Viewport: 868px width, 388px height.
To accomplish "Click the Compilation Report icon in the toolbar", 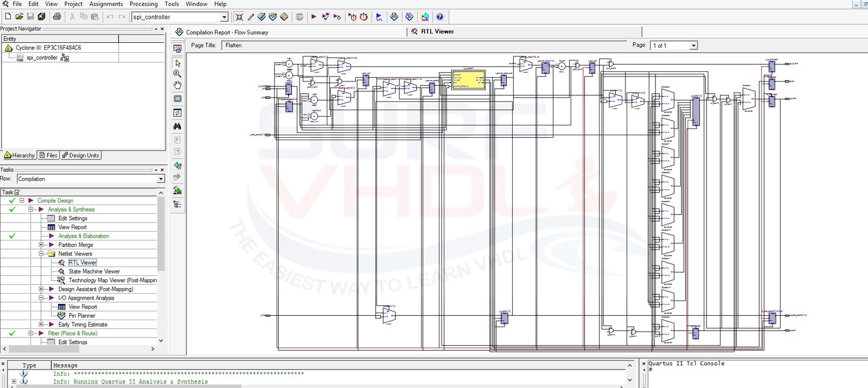I will (394, 17).
